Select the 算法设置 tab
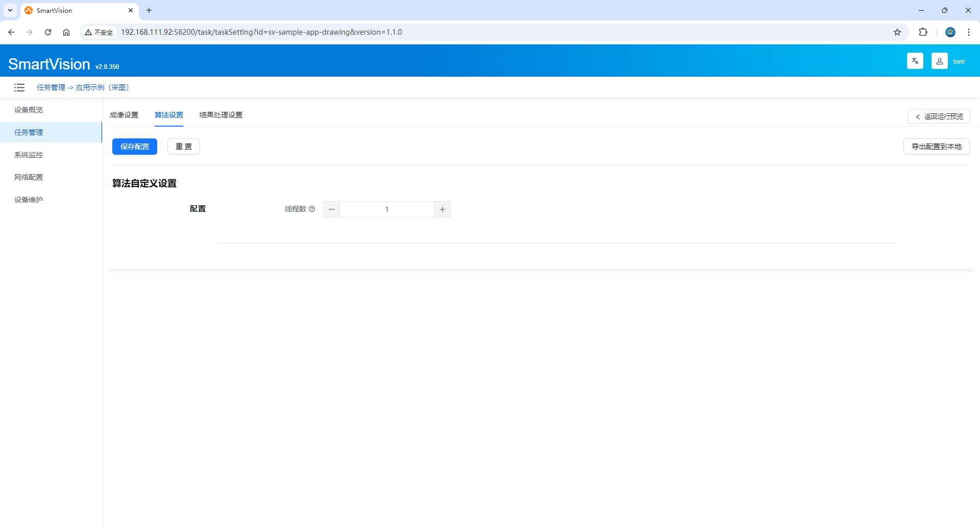The width and height of the screenshot is (980, 527). 169,115
